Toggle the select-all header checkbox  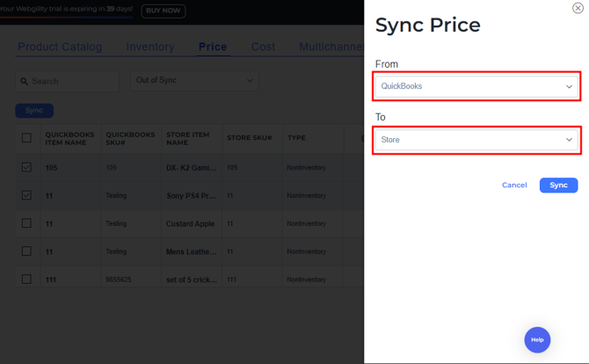tap(26, 138)
